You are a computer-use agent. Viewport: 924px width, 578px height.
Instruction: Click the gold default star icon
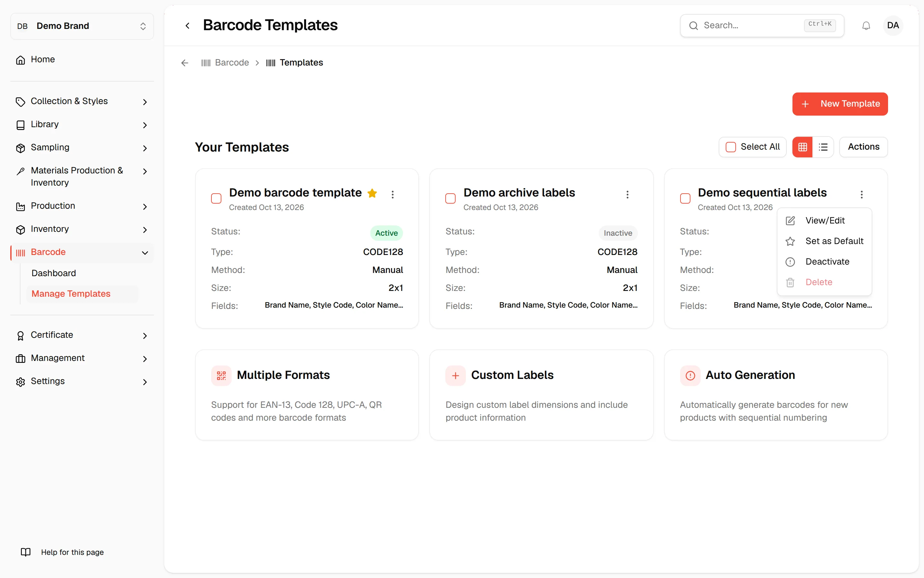(x=372, y=193)
